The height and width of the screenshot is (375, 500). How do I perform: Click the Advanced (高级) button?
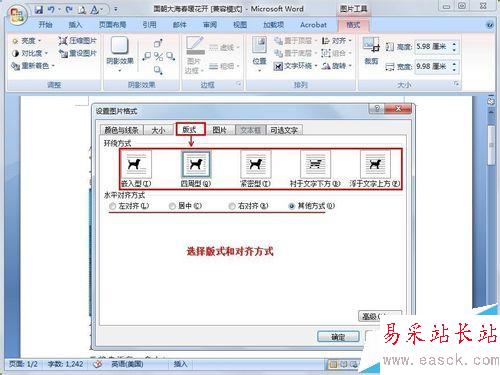coord(379,316)
